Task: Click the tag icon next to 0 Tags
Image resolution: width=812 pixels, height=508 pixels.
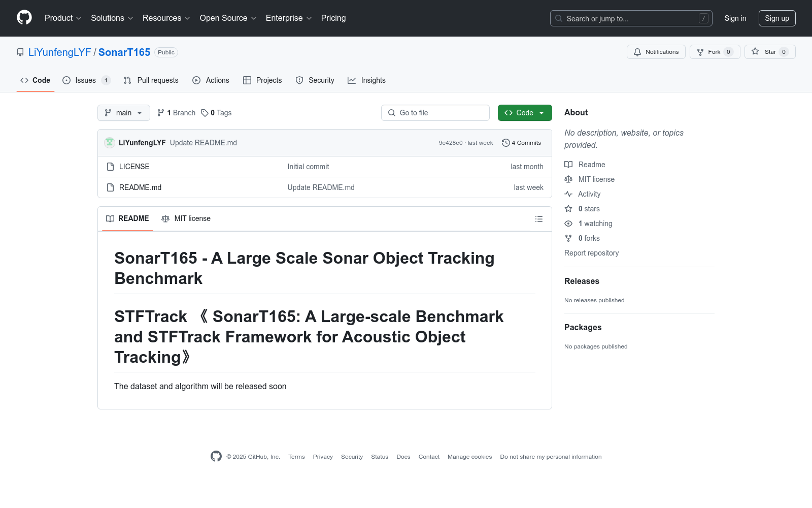Action: [205, 113]
